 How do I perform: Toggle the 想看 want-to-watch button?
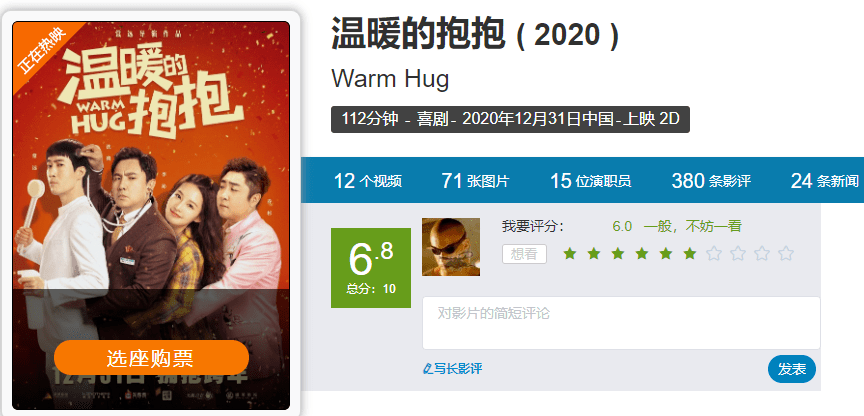pos(524,254)
